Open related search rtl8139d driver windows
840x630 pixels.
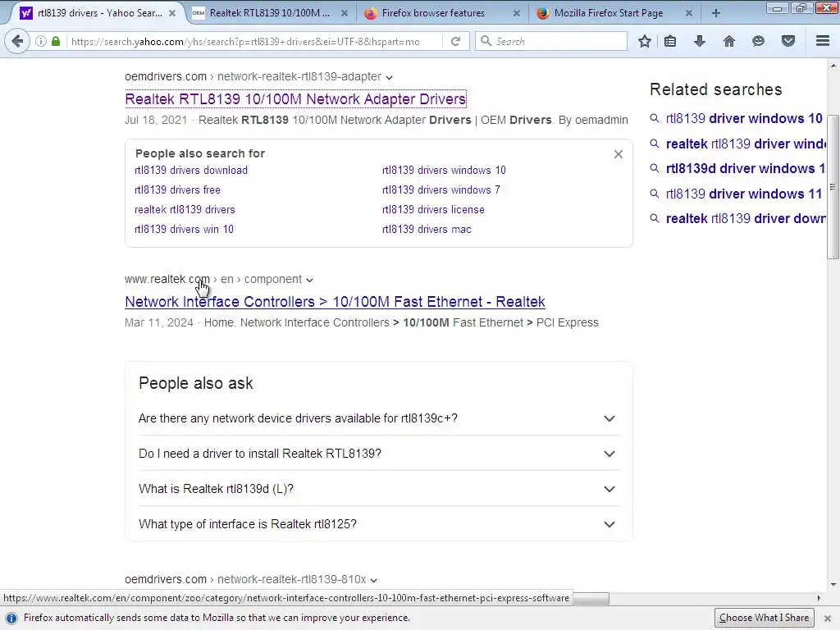[x=745, y=168]
